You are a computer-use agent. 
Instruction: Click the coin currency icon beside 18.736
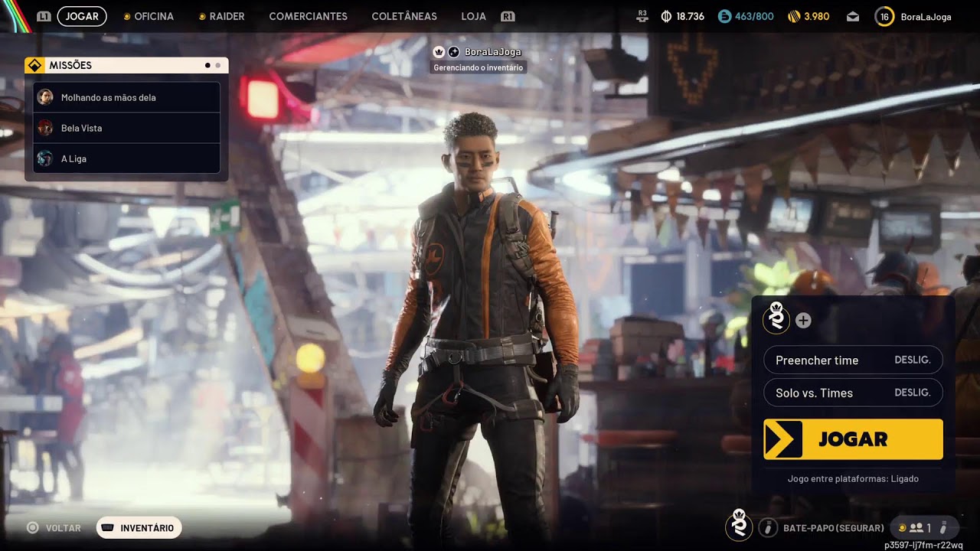pos(666,16)
